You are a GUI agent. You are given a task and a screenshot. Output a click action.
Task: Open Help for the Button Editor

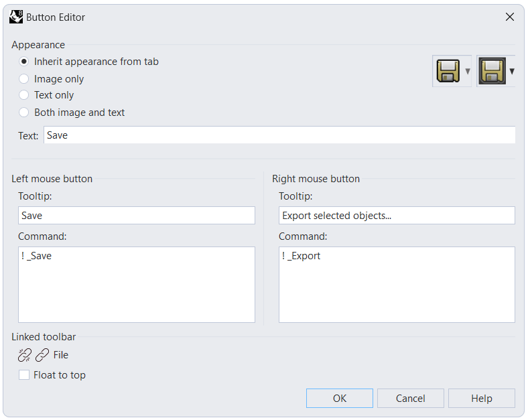[481, 399]
